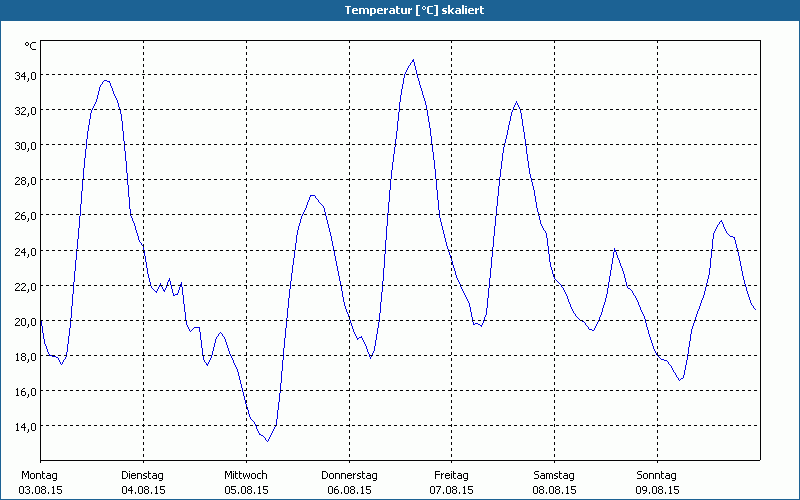Click the Montag temperature peak on the curve
Image resolution: width=800 pixels, height=500 pixels.
point(106,80)
